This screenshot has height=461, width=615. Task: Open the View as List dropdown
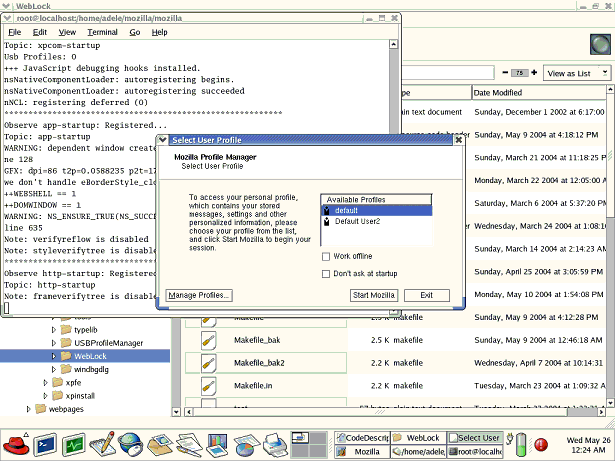(577, 73)
